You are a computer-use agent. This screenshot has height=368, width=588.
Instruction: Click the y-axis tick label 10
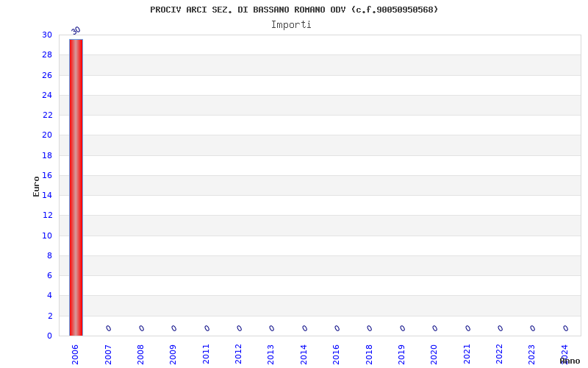point(47,236)
